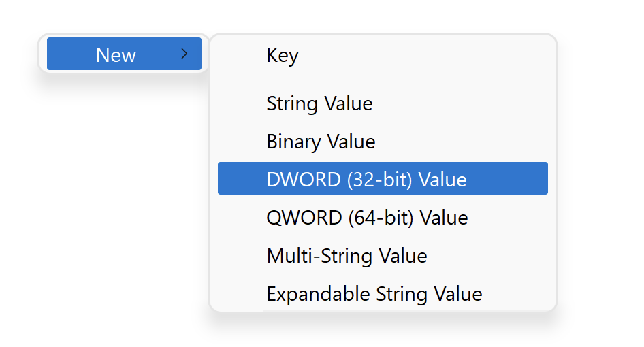Pick the Multi-String Value option
Image resolution: width=644 pixels, height=347 pixels.
pyautogui.click(x=347, y=256)
